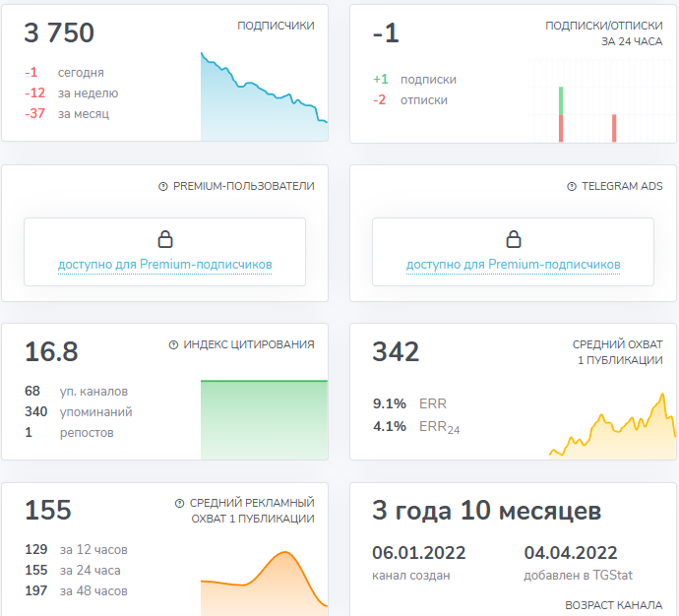Click the -12 за неделю value
This screenshot has width=679, height=616.
pyautogui.click(x=34, y=93)
